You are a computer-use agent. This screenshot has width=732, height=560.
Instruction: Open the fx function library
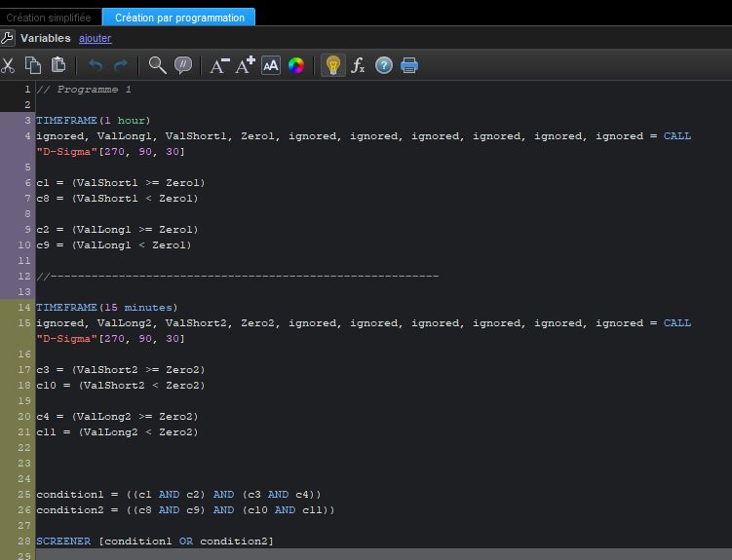pyautogui.click(x=358, y=65)
